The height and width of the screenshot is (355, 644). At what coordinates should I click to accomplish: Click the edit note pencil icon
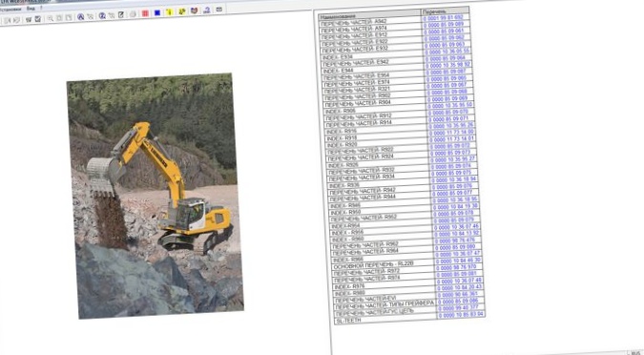click(x=121, y=15)
